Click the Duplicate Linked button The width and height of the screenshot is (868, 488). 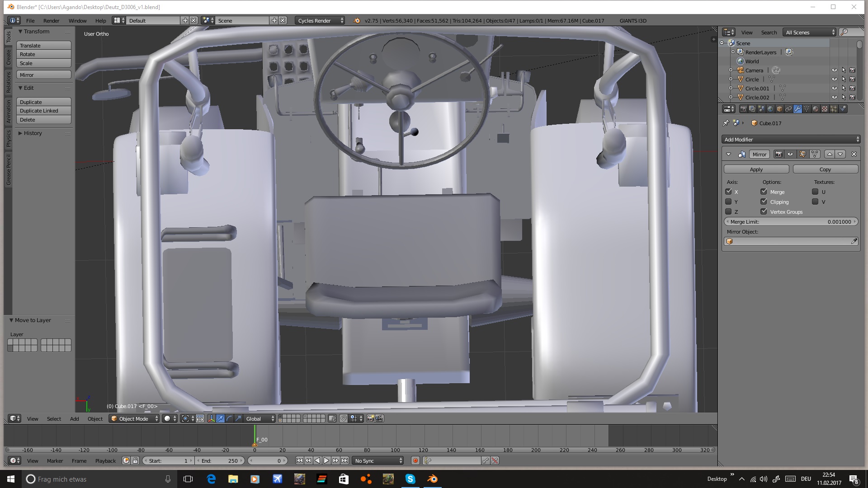[43, 111]
